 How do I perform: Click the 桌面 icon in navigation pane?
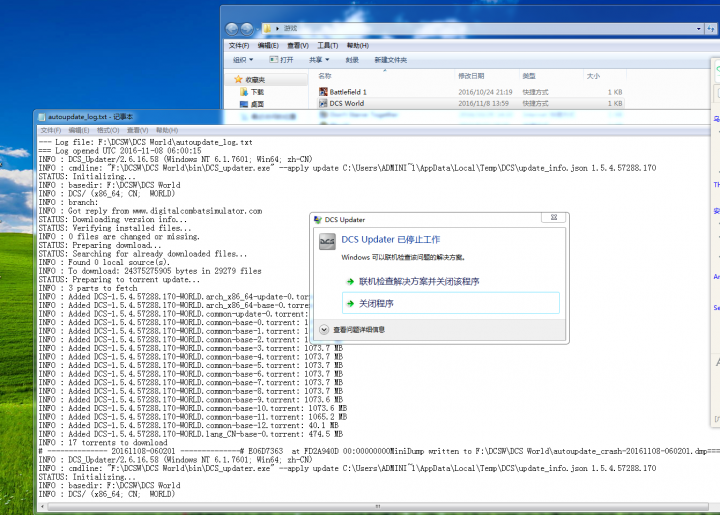tap(243, 103)
